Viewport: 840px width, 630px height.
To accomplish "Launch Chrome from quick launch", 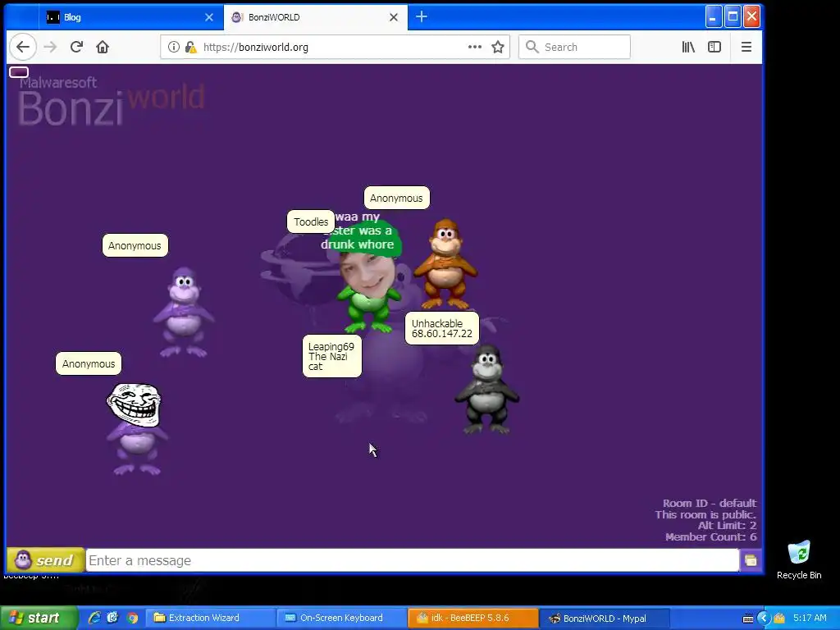I will pyautogui.click(x=132, y=618).
